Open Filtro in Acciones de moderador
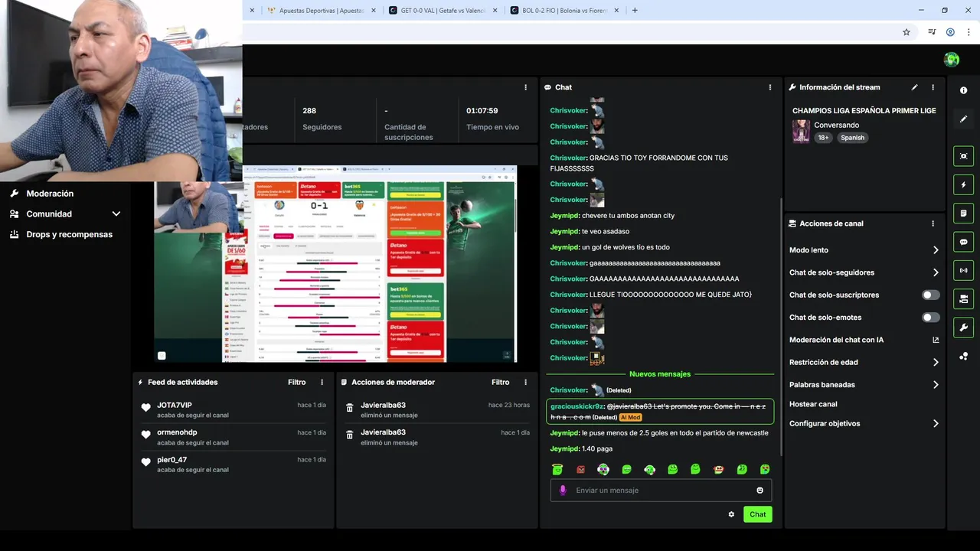Screen dimensions: 980x551 500,382
